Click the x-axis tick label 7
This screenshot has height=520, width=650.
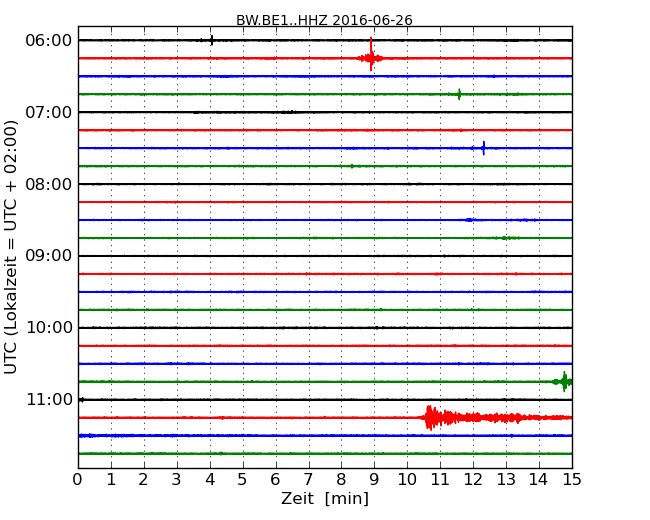pyautogui.click(x=308, y=480)
